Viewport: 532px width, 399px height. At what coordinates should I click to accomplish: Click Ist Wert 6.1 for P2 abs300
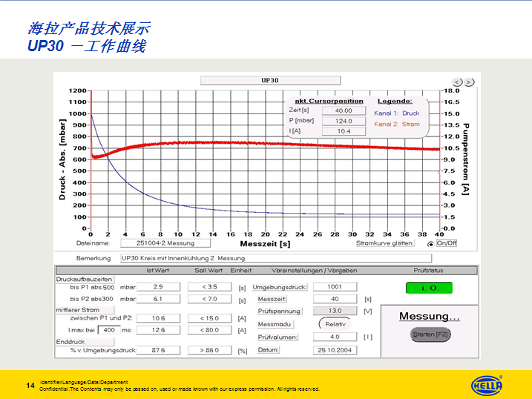158,299
